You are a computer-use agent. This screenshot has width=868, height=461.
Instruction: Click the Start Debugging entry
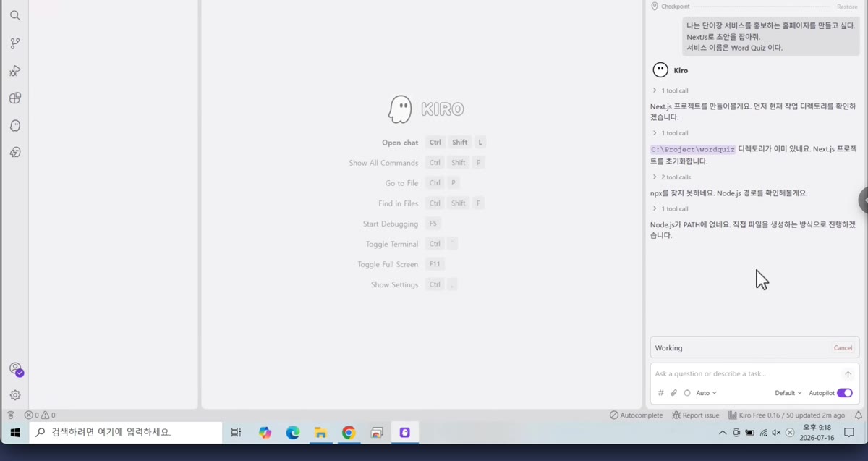click(401, 224)
